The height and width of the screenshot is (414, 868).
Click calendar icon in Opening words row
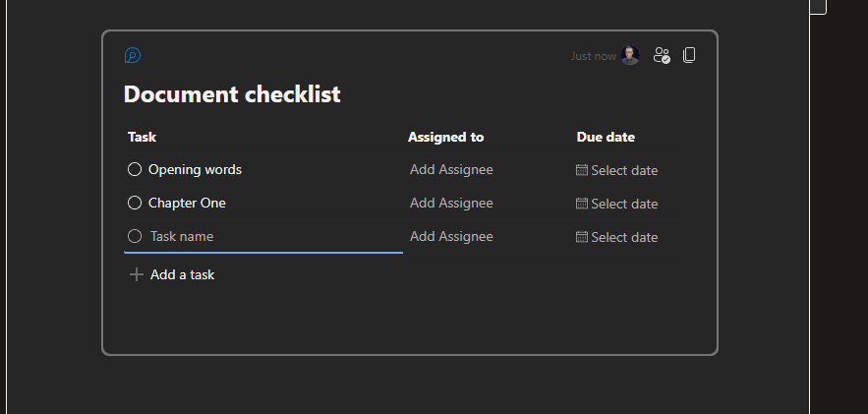582,170
